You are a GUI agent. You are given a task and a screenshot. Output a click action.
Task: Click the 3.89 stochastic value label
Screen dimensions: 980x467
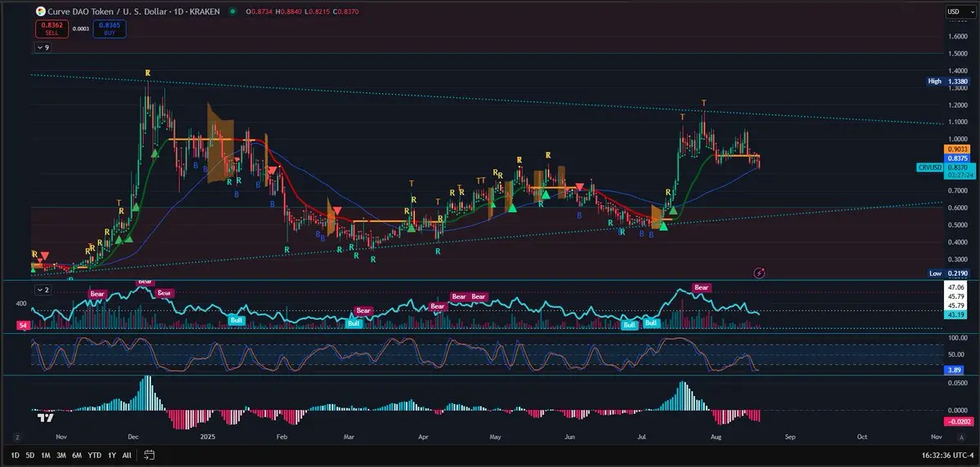pos(955,370)
